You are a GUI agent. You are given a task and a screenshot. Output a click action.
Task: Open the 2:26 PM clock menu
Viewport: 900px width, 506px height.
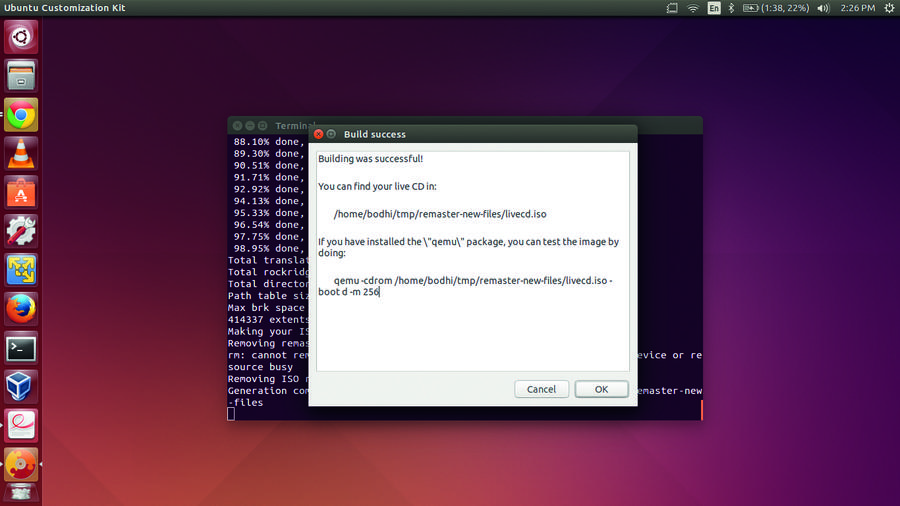[x=858, y=8]
